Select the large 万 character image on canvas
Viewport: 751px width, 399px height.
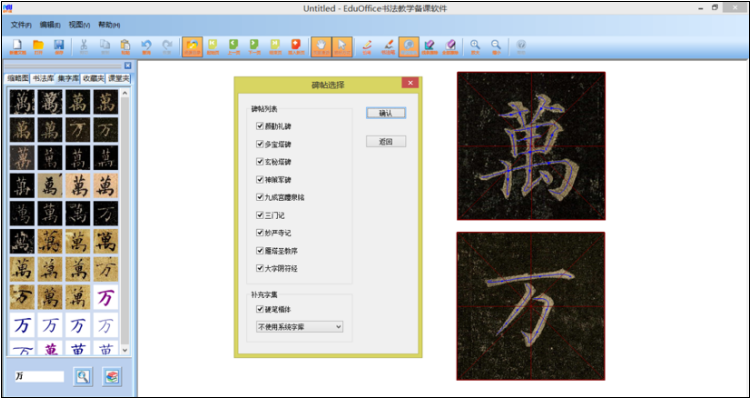531,306
